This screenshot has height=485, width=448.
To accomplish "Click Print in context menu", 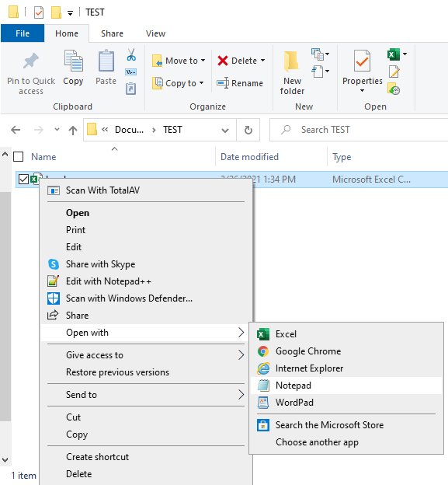I will [146, 230].
